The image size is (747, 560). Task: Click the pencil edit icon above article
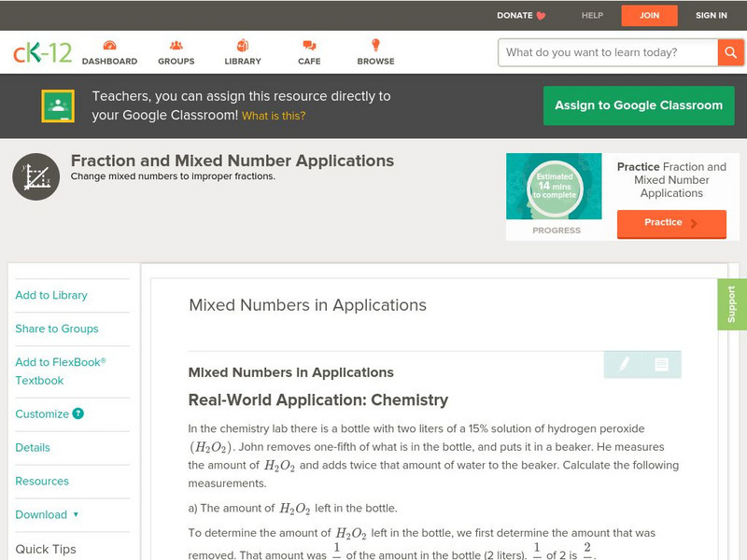coord(624,363)
